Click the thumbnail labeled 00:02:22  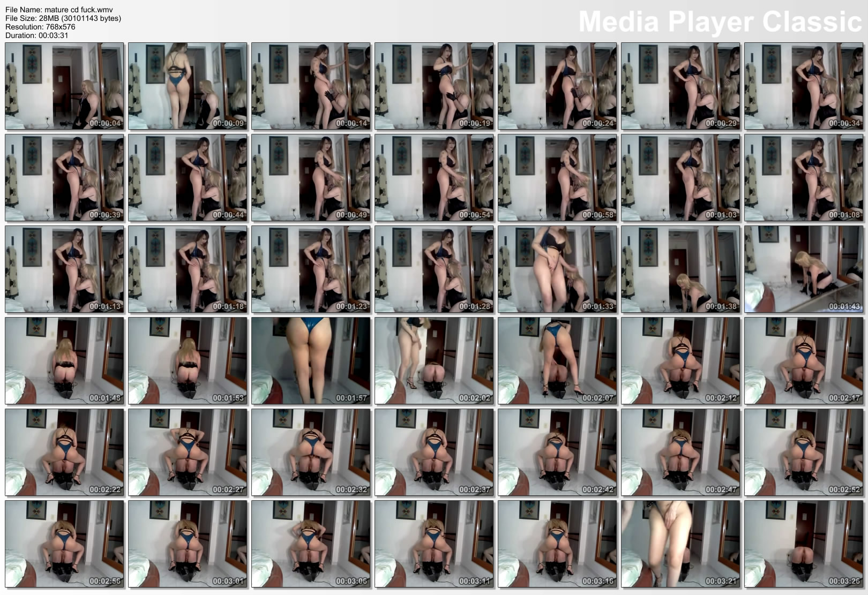tap(64, 453)
